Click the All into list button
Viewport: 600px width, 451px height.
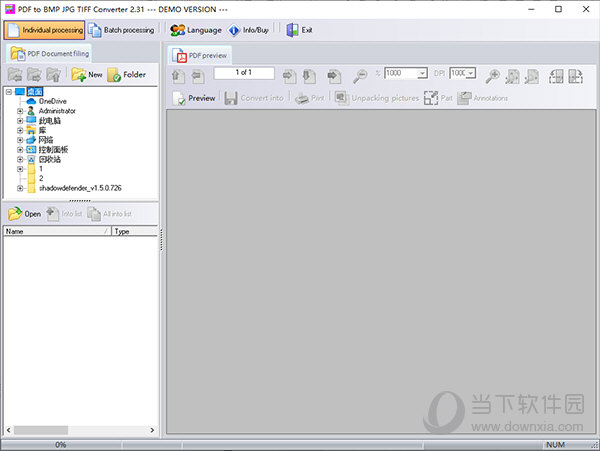[109, 214]
